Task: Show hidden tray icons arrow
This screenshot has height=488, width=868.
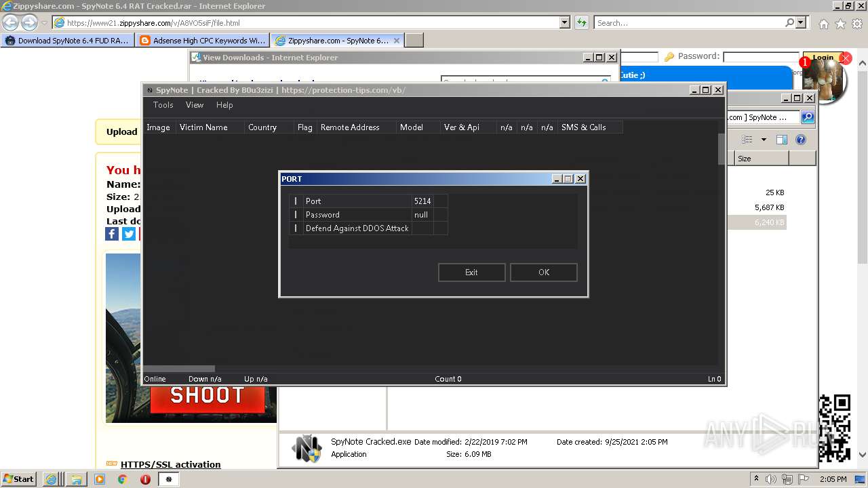Action: tap(756, 479)
